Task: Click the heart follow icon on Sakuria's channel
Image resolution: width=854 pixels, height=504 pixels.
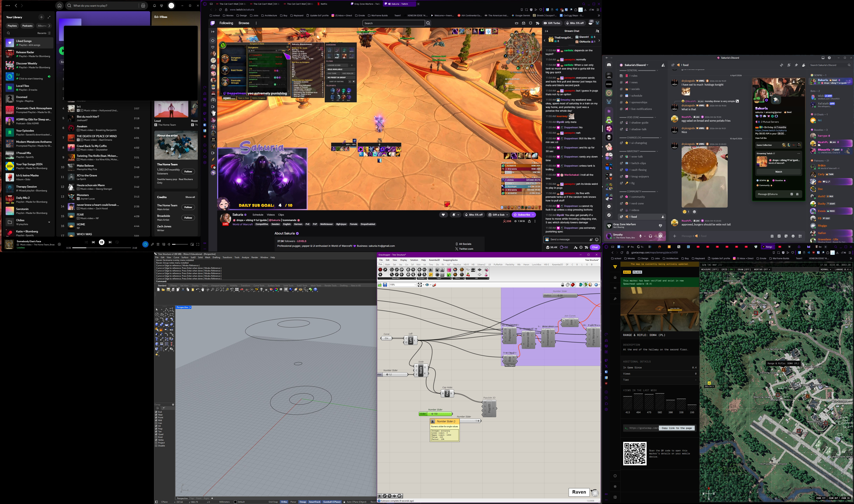Action: coord(443,215)
